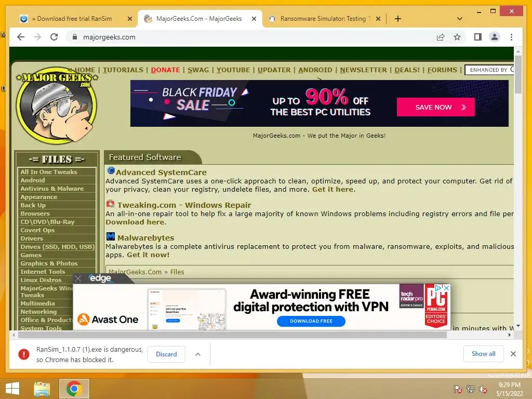Click Get it here link
The image size is (532, 399).
click(333, 189)
